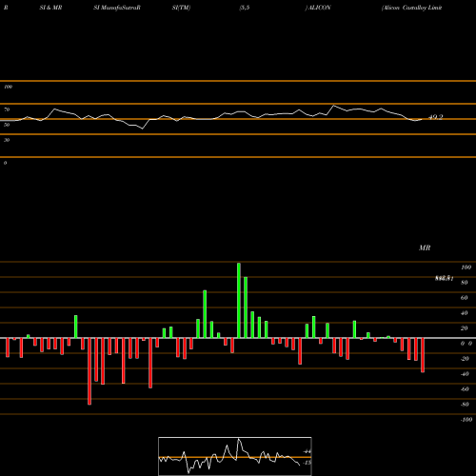Click the tallest green MR bar

(x=239, y=300)
